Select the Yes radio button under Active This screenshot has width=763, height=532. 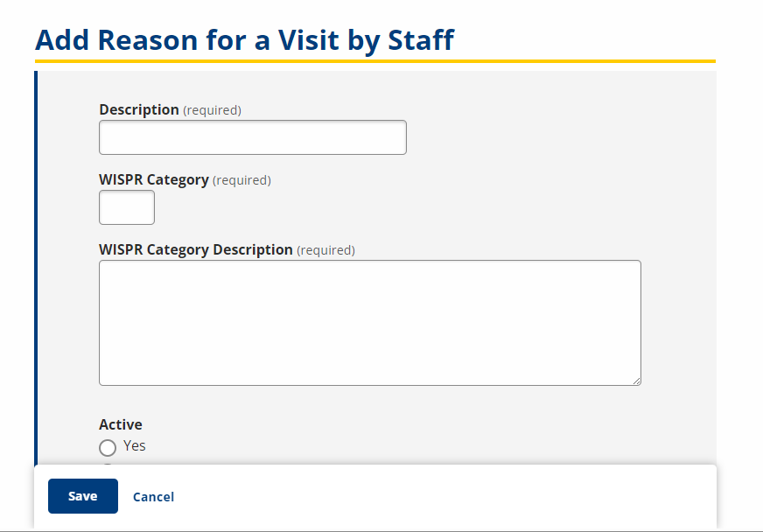coord(108,448)
